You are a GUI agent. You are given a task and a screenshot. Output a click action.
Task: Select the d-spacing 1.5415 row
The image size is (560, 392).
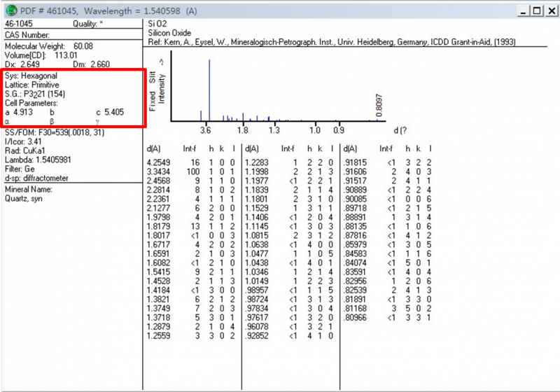pos(190,272)
